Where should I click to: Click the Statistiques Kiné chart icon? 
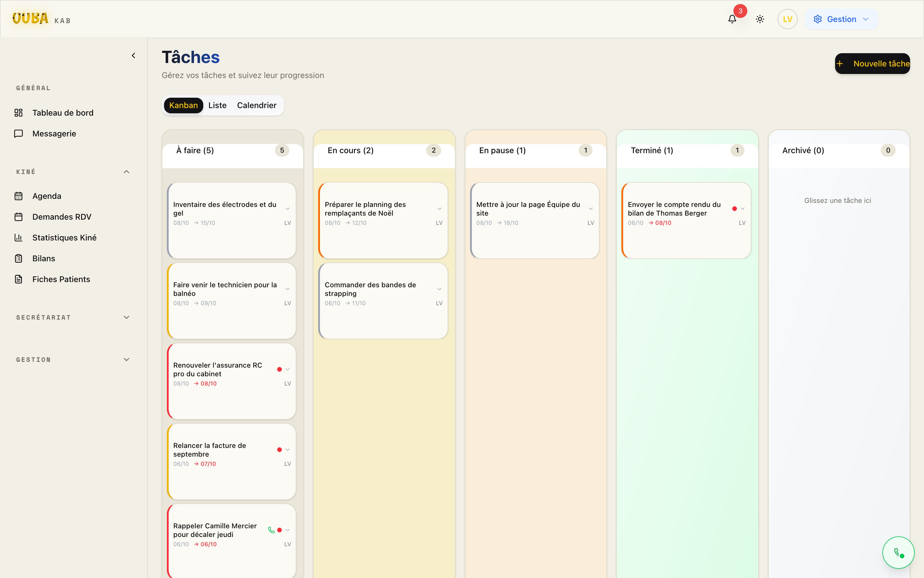pyautogui.click(x=19, y=238)
